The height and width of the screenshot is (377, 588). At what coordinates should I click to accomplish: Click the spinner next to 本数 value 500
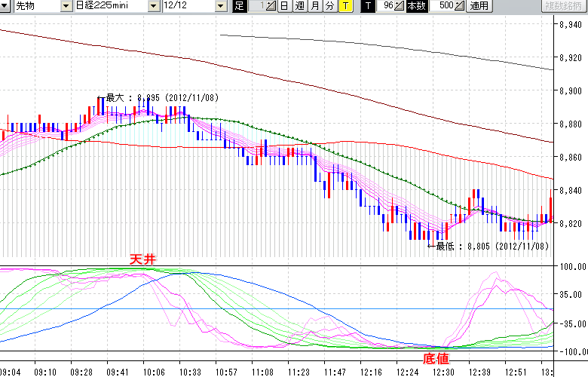point(460,6)
